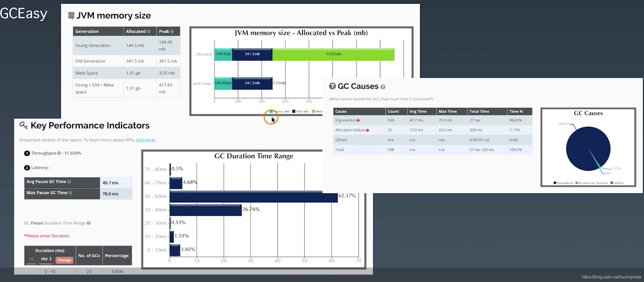Click the key icon beside Key Performance Indicators
The image size is (644, 282).
coord(23,125)
